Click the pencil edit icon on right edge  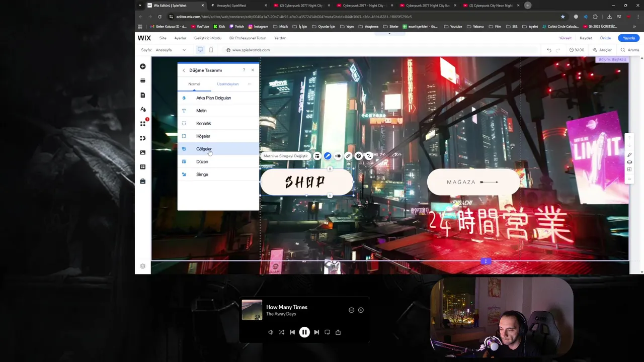pyautogui.click(x=629, y=155)
